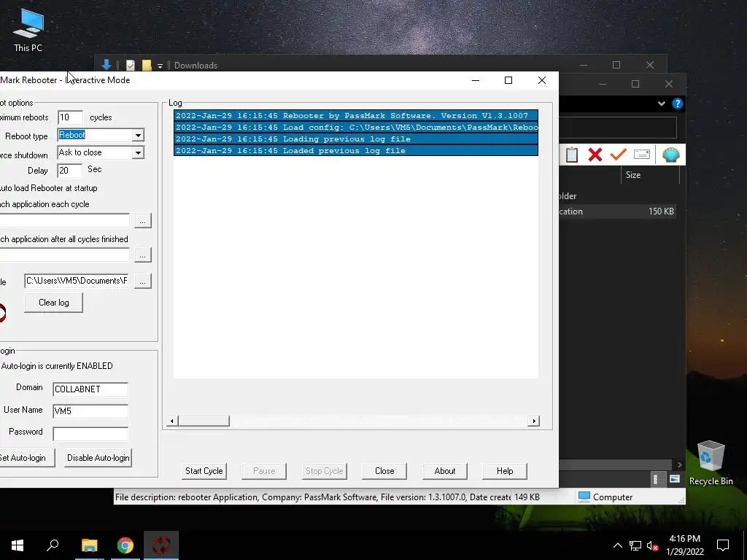Click the Start Cycle button
747x560 pixels.
point(204,471)
